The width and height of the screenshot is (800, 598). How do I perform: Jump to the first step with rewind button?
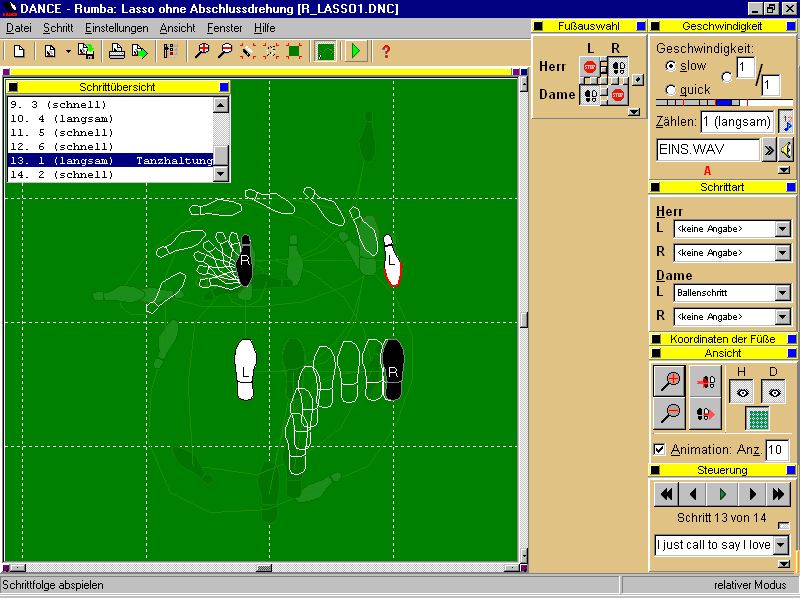pyautogui.click(x=667, y=494)
